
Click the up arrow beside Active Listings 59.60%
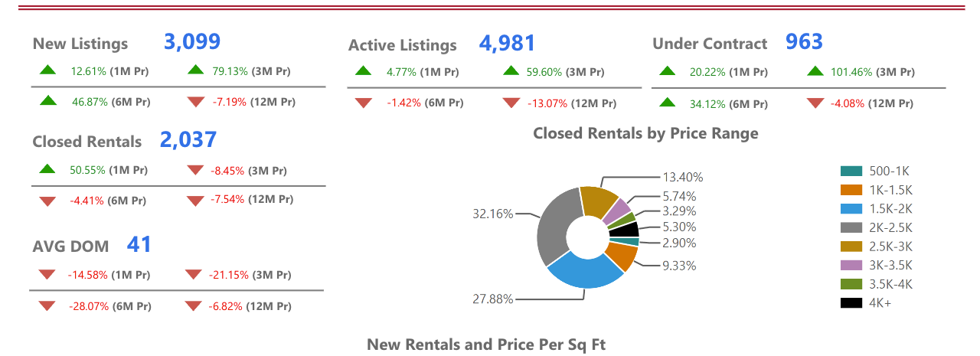[511, 71]
